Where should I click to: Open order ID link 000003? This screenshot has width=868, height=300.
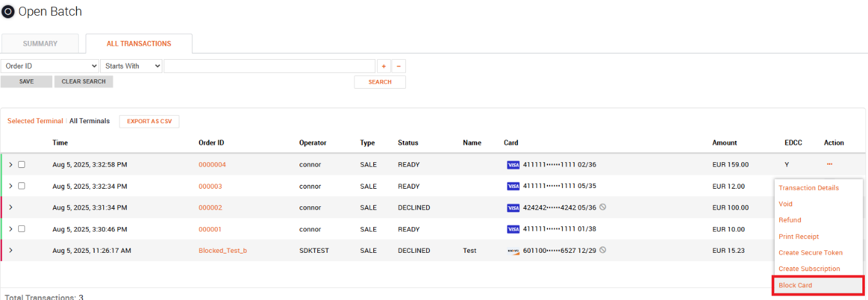click(x=210, y=186)
